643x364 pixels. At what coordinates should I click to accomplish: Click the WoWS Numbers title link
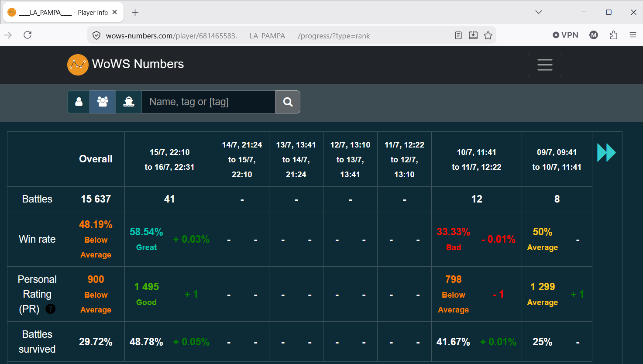point(138,64)
